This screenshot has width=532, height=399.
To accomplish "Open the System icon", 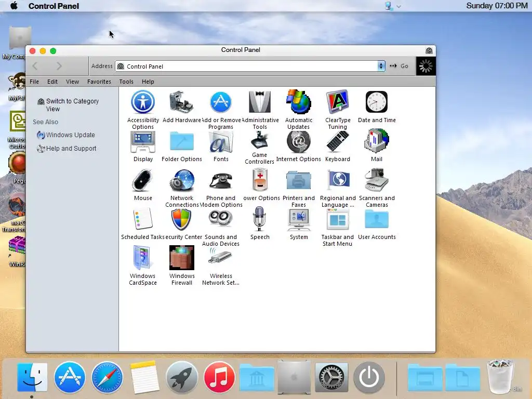I will (299, 220).
